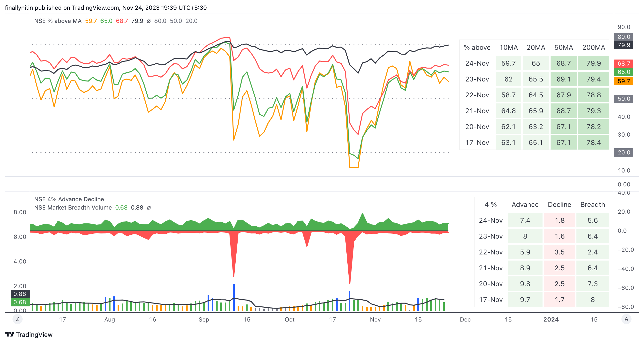Click the Nov label on time axis
The height and width of the screenshot is (343, 644).
point(375,320)
